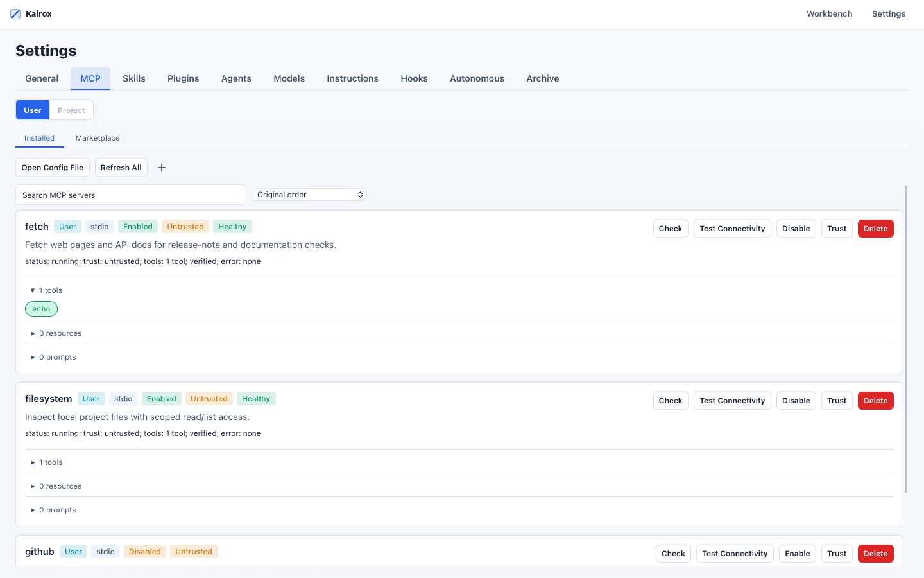Trust the filesystem server
The height and width of the screenshot is (578, 924).
tap(837, 401)
